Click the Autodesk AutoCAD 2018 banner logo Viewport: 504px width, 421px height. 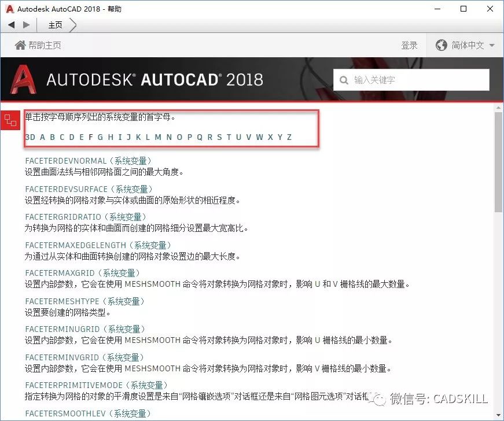tap(137, 79)
